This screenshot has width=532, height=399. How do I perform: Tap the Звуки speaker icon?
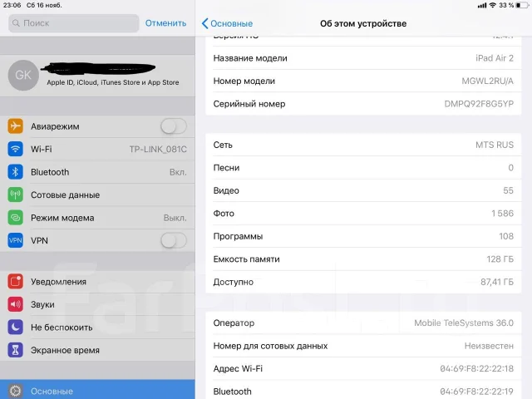click(x=15, y=304)
